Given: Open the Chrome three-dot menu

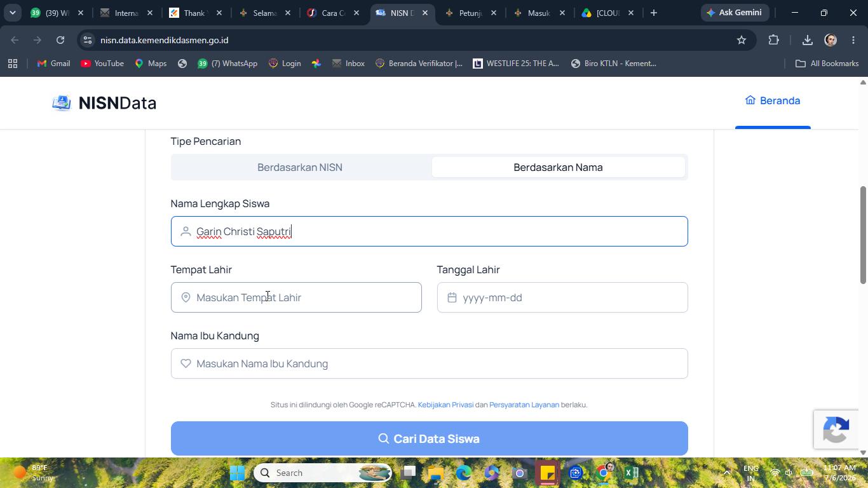Looking at the screenshot, I should tap(853, 40).
